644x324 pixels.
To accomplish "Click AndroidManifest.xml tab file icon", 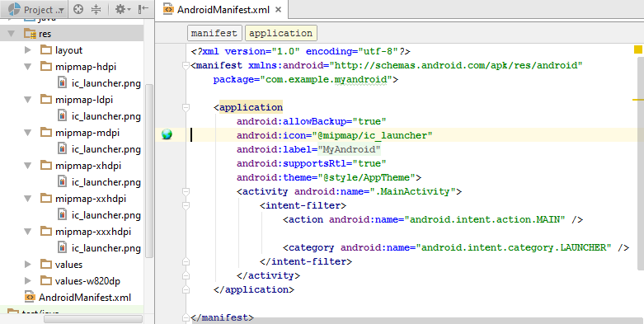I will tap(168, 9).
